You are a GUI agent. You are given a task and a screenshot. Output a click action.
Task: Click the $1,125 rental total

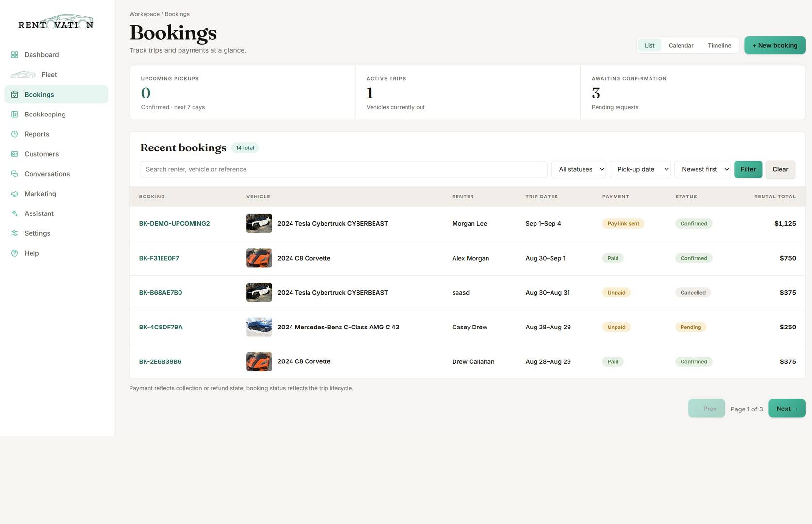click(x=785, y=224)
